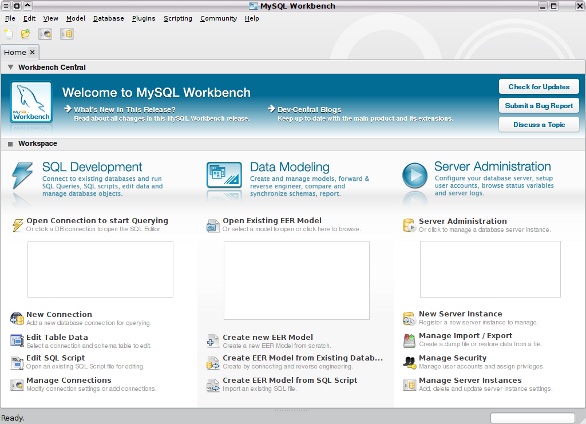Open the Help menu
The height and width of the screenshot is (424, 586).
click(252, 18)
